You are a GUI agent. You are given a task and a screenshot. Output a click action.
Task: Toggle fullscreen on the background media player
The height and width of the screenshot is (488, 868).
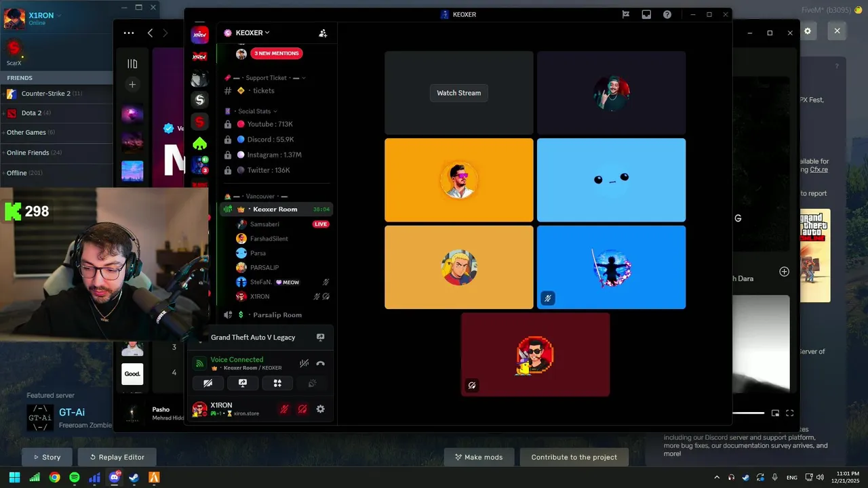coord(790,413)
